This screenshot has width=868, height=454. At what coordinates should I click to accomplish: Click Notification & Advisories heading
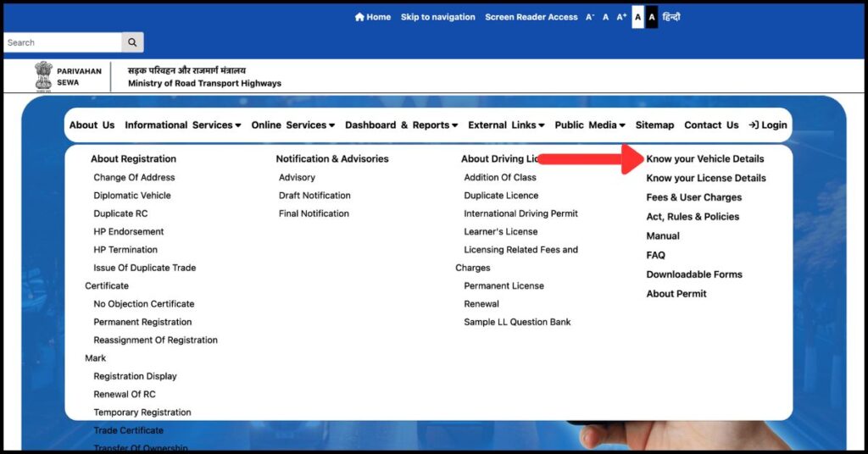[332, 158]
